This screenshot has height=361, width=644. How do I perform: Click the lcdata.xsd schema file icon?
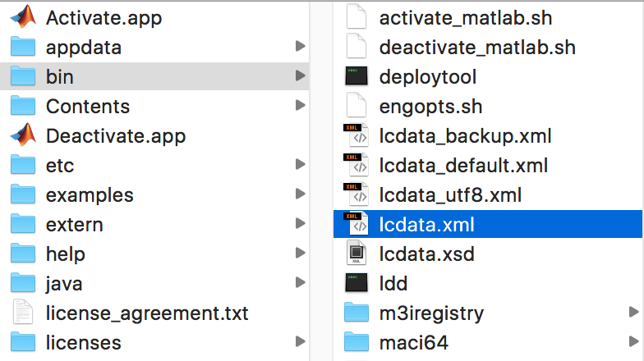tap(356, 254)
